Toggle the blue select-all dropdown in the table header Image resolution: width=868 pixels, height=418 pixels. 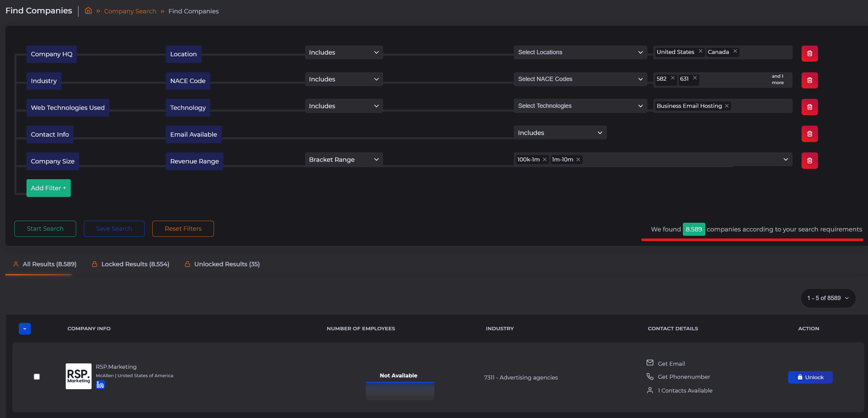pos(24,329)
